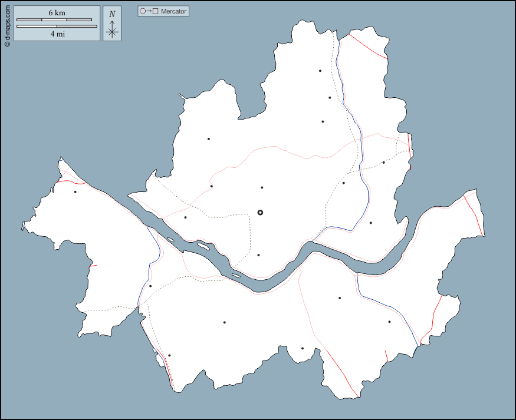Image resolution: width=516 pixels, height=420 pixels.
Task: Click the mile scale bar
Action: click(x=57, y=27)
